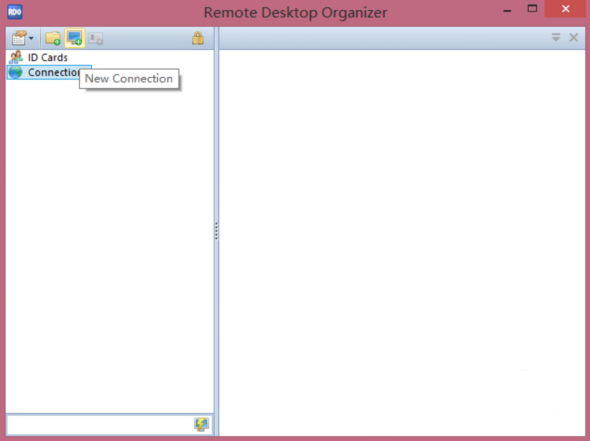This screenshot has width=590, height=441.
Task: Click the greyed New ID Card icon
Action: (96, 38)
